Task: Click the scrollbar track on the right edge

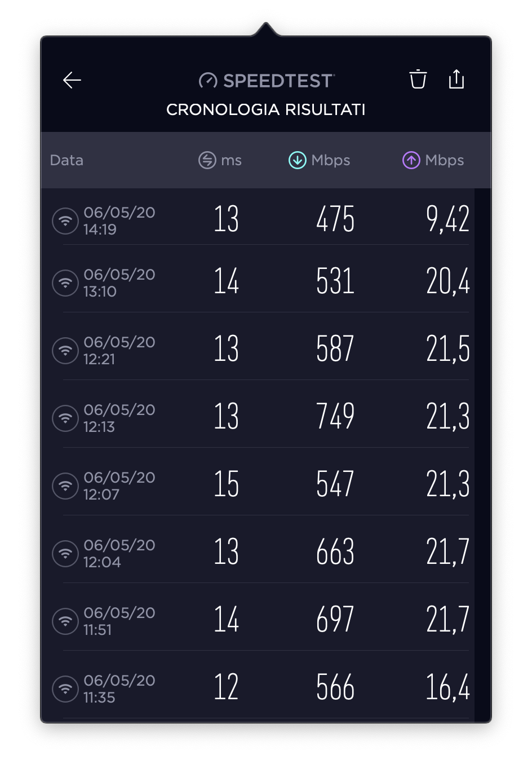Action: (482, 451)
